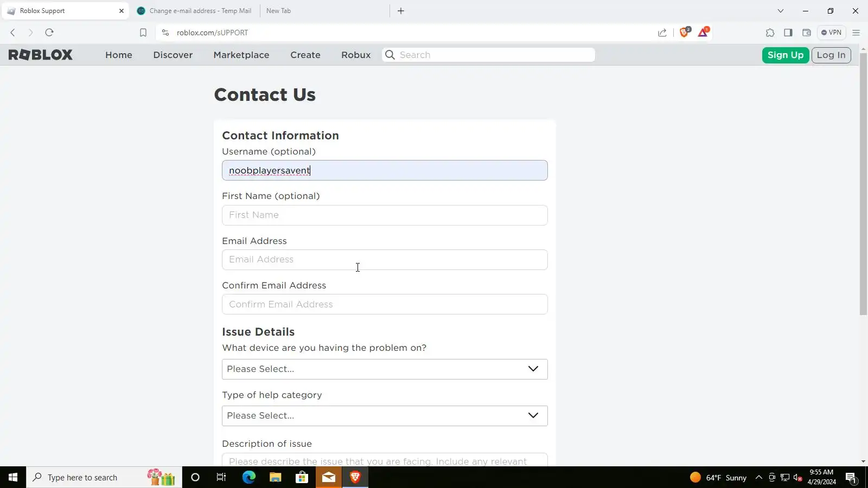Open the Discover navigation link
Viewport: 868px width, 488px height.
[173, 55]
